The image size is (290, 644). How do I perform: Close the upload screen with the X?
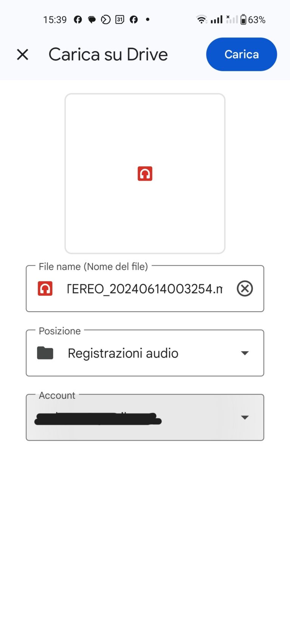pyautogui.click(x=23, y=55)
